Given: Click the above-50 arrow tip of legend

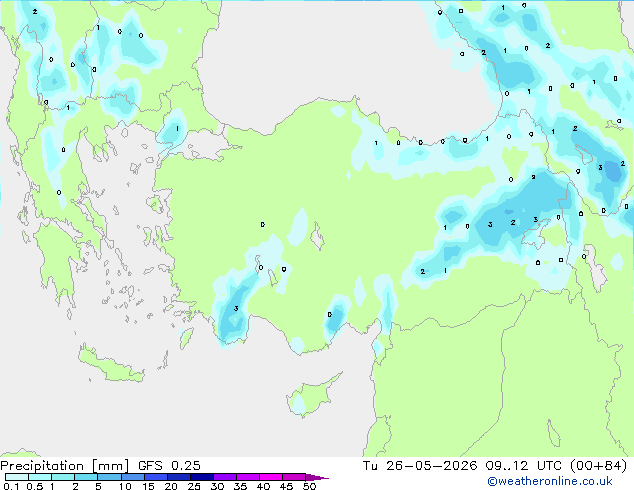Looking at the screenshot, I should (x=317, y=477).
